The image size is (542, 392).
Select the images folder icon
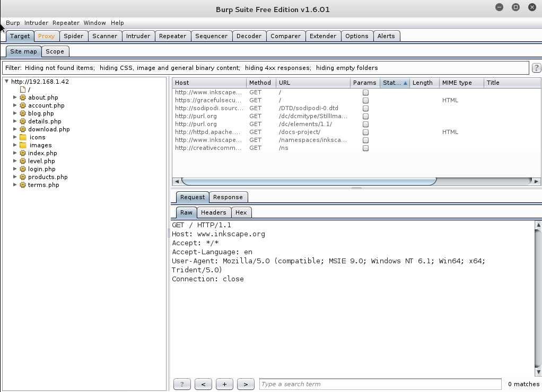click(x=23, y=145)
